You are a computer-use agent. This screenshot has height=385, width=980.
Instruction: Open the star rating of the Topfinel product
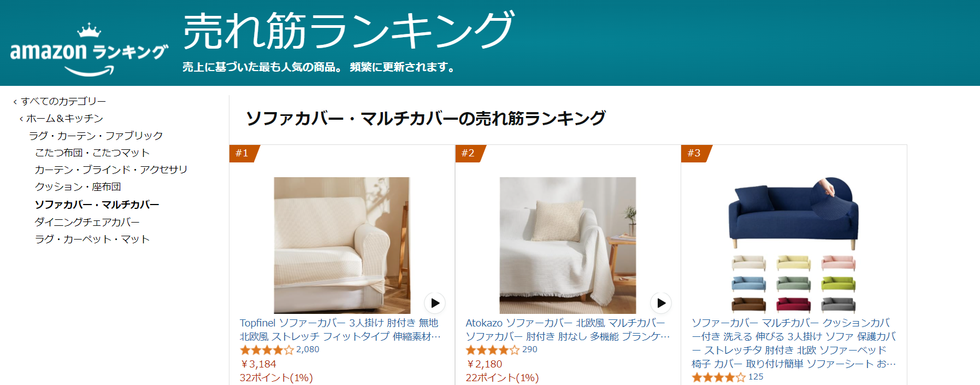pyautogui.click(x=267, y=350)
